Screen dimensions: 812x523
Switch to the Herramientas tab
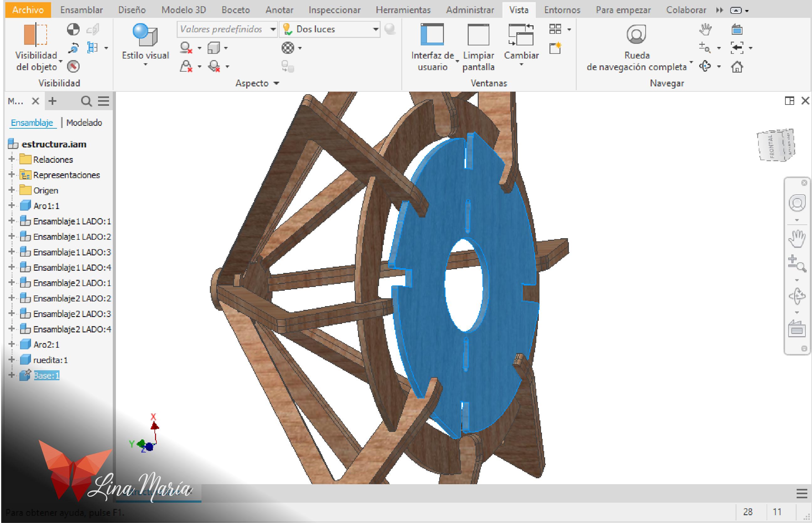[403, 10]
